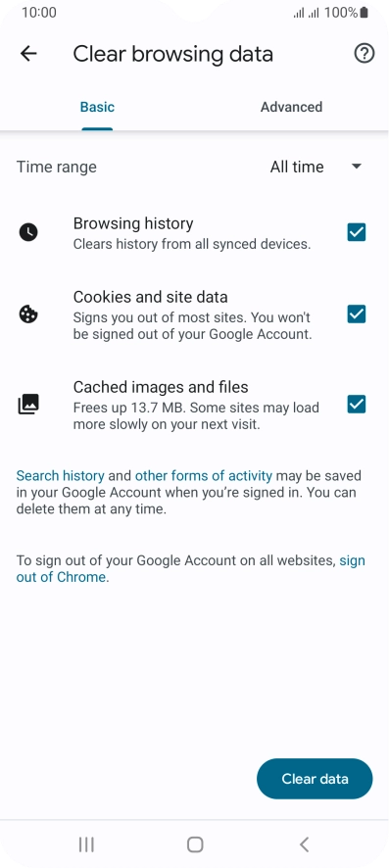This screenshot has height=868, width=389.
Task: Open the All time range selector
Action: point(316,167)
